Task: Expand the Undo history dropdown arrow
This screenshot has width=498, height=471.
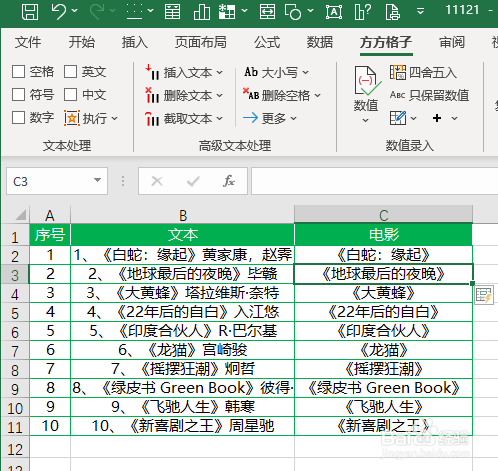Action: [75, 11]
